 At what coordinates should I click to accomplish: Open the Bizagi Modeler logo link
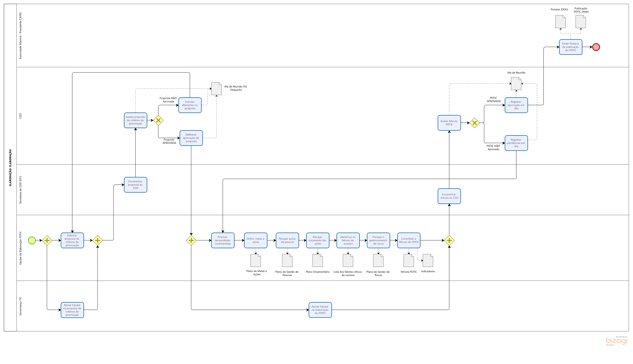pyautogui.click(x=616, y=341)
